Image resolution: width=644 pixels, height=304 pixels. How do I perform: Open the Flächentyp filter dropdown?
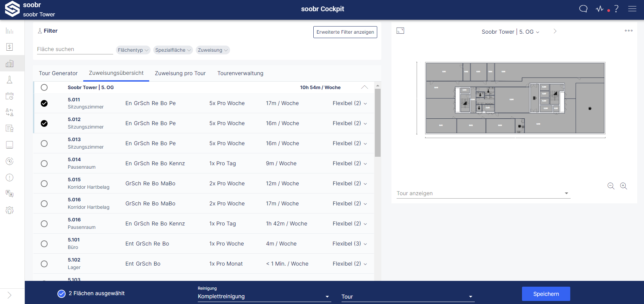click(x=133, y=50)
